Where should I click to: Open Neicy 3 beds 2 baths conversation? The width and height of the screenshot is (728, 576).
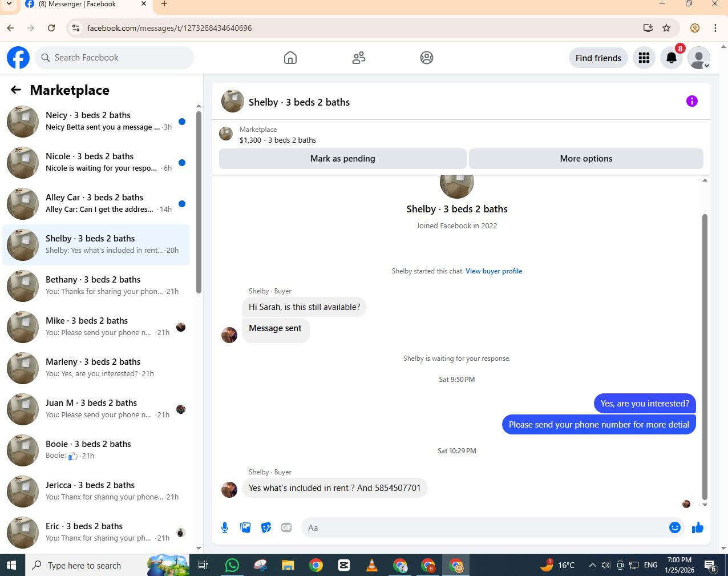point(96,122)
